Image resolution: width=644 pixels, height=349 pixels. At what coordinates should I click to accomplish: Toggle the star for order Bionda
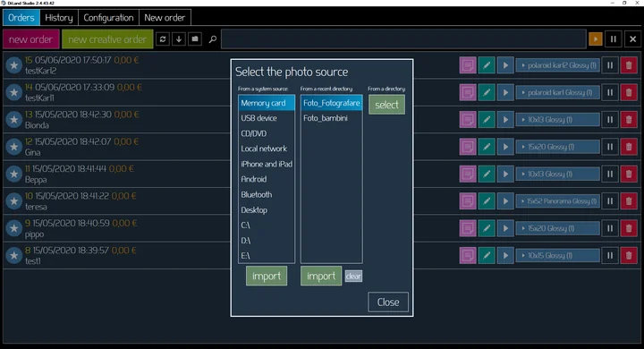(14, 120)
